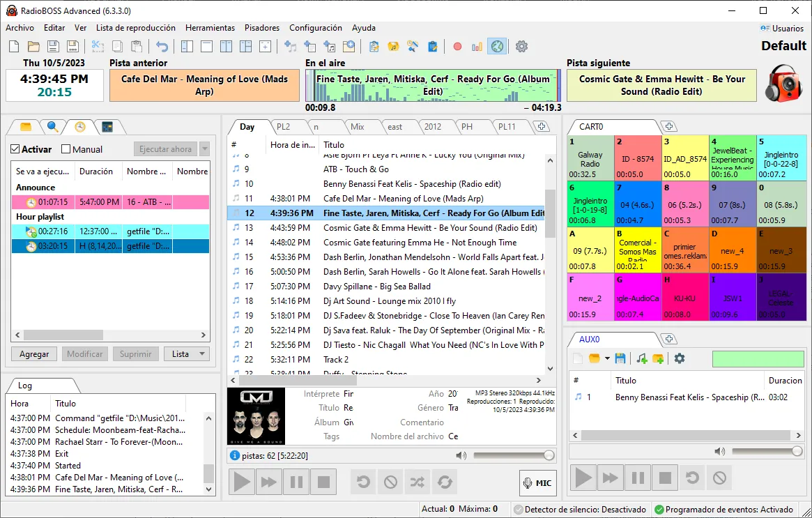Check the Manual checkbox
This screenshot has width=812, height=518.
66,149
